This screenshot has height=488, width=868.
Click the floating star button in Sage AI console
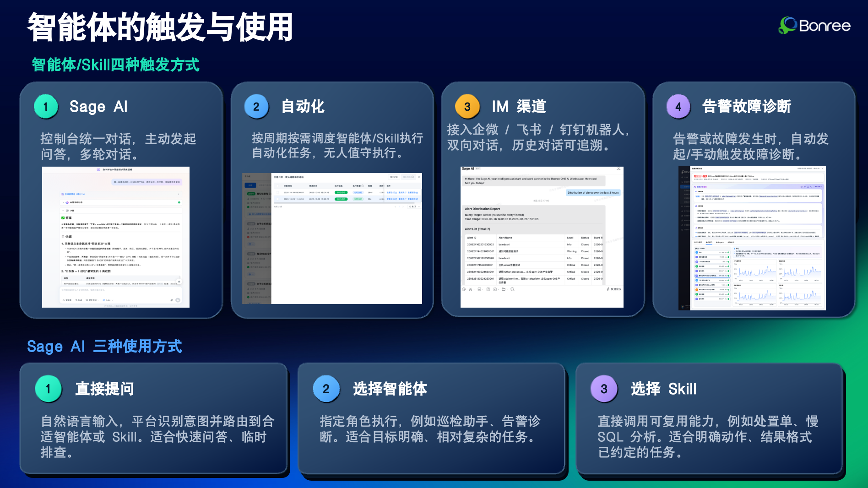tap(179, 282)
